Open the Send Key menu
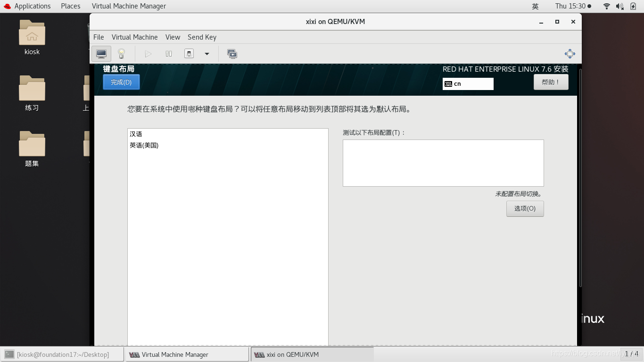 click(x=202, y=37)
